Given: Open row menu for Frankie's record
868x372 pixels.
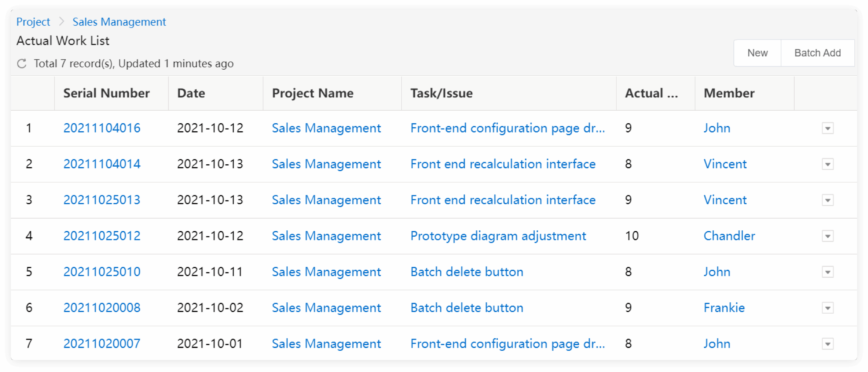Looking at the screenshot, I should point(827,308).
